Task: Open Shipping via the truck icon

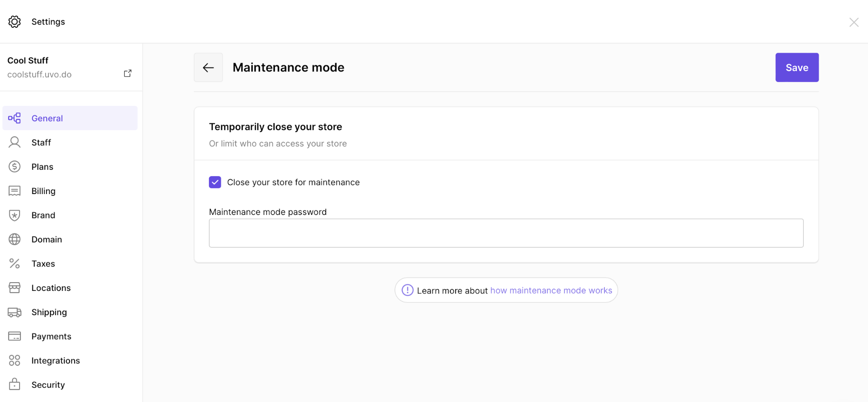Action: pyautogui.click(x=14, y=312)
